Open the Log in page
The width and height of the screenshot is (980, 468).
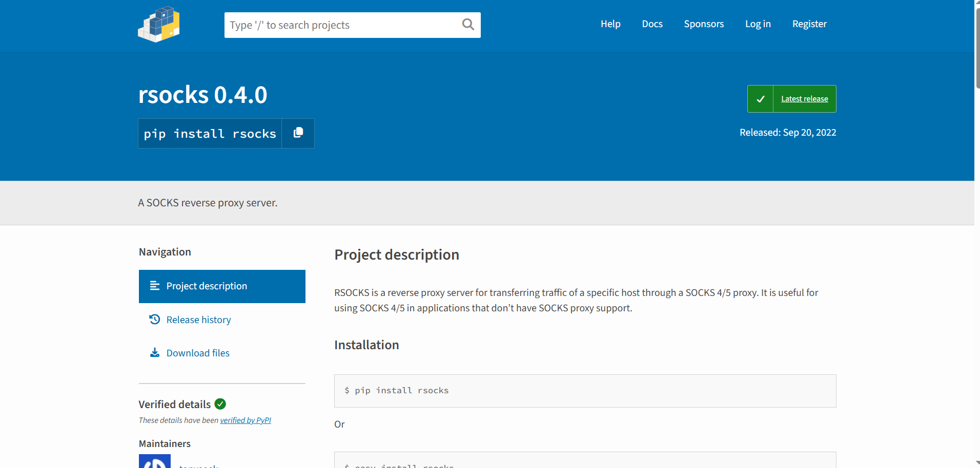[x=758, y=24]
